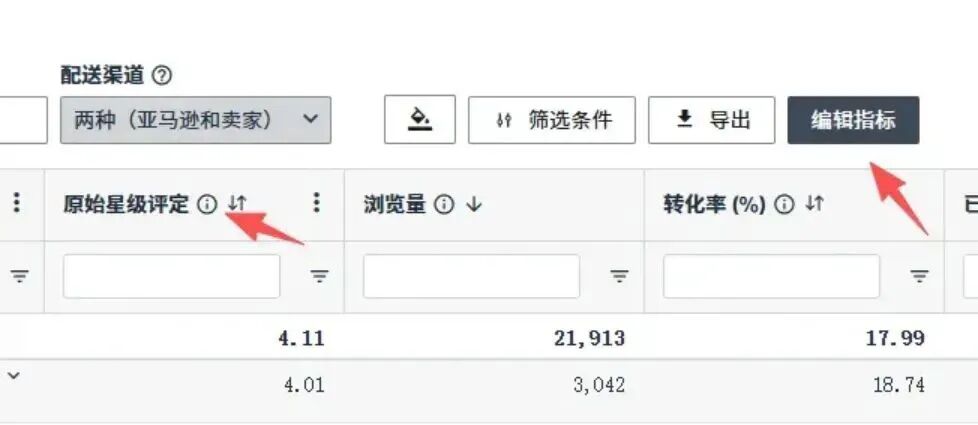Open filter icon in 转化率 filter row
Screen dimensions: 978x425
(x=919, y=276)
